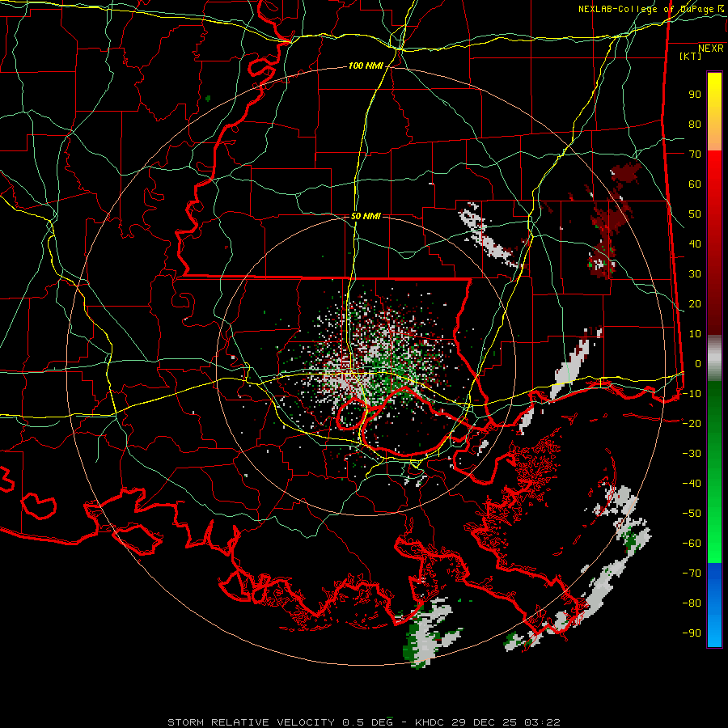Viewport: 728px width, 728px height.
Task: Click the -30 scale value
Action: click(692, 454)
